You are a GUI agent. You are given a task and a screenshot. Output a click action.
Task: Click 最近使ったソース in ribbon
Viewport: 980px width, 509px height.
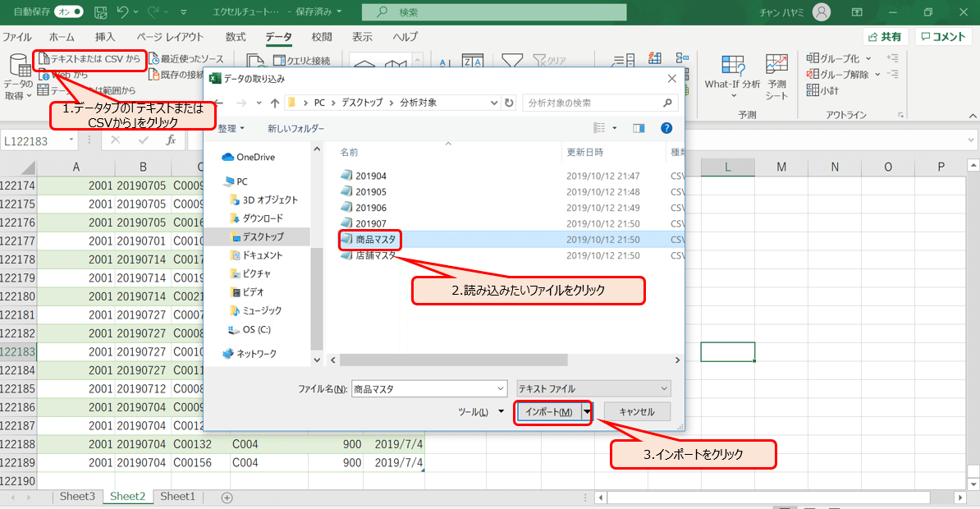(186, 59)
